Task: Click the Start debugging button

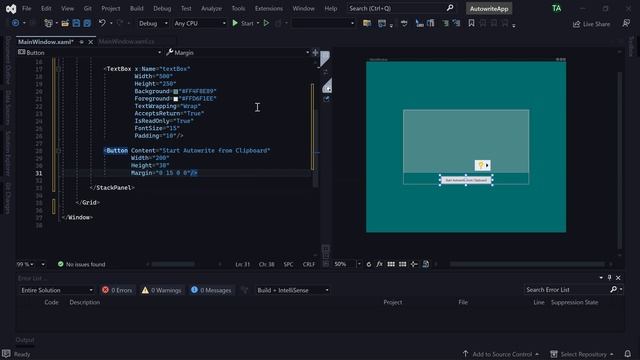Action: point(243,23)
